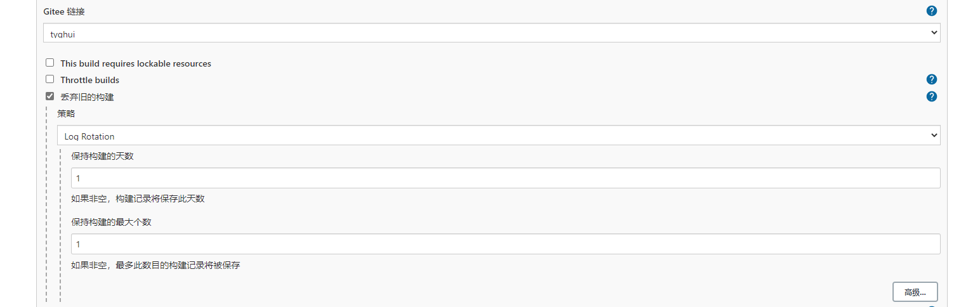Uncheck the 丢弃旧的构建 checkbox
The height and width of the screenshot is (307, 980).
pos(49,96)
